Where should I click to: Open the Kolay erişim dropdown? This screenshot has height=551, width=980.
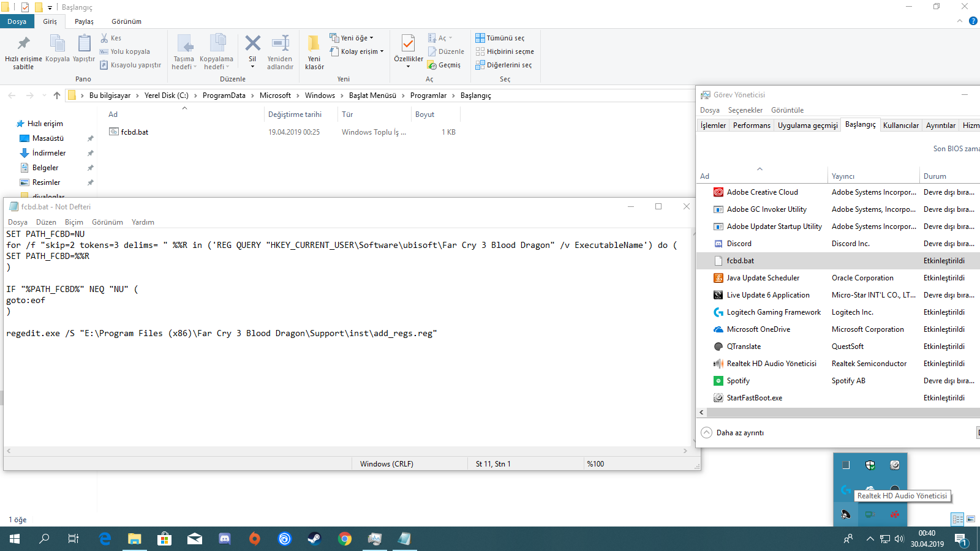(x=357, y=51)
